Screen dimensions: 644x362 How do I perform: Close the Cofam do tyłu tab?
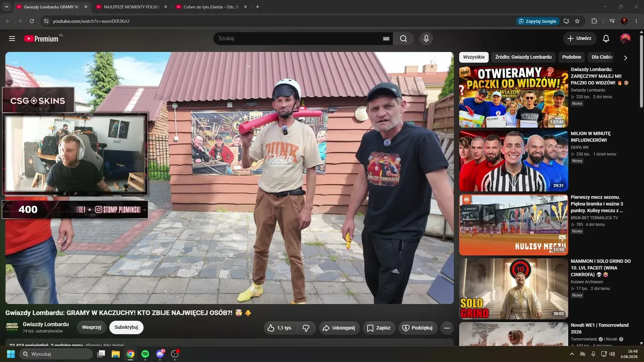click(246, 7)
